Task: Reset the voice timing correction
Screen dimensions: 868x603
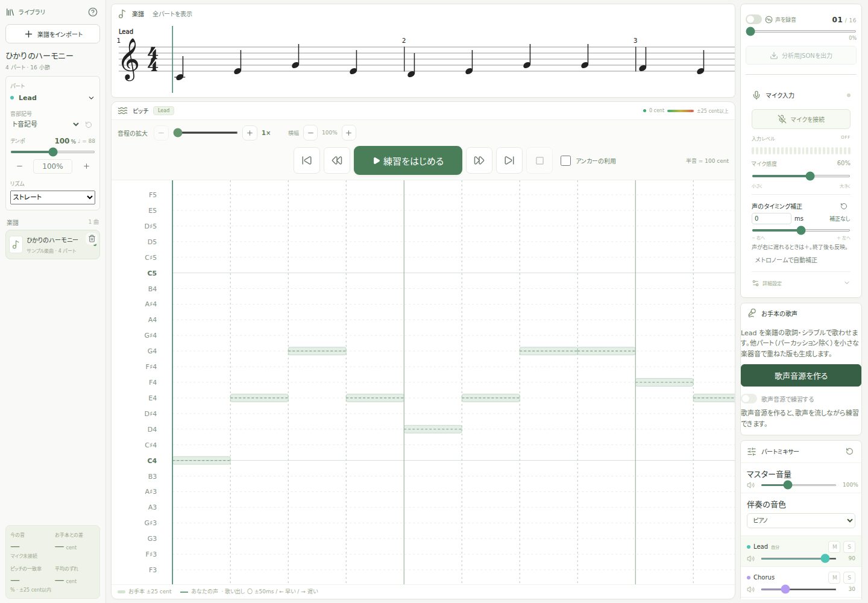Action: tap(844, 206)
